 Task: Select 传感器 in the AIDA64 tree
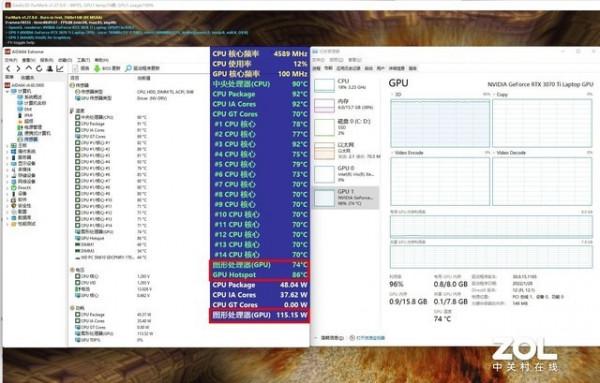28,139
